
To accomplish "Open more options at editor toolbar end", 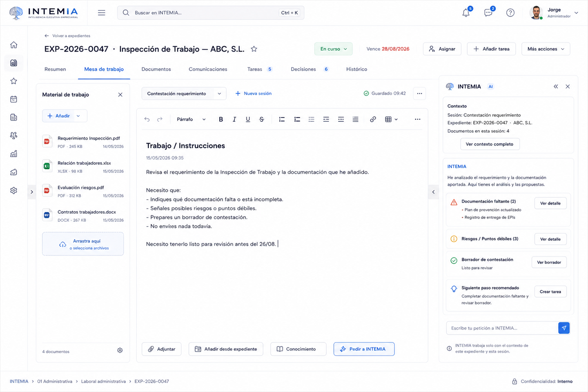I will [x=417, y=119].
